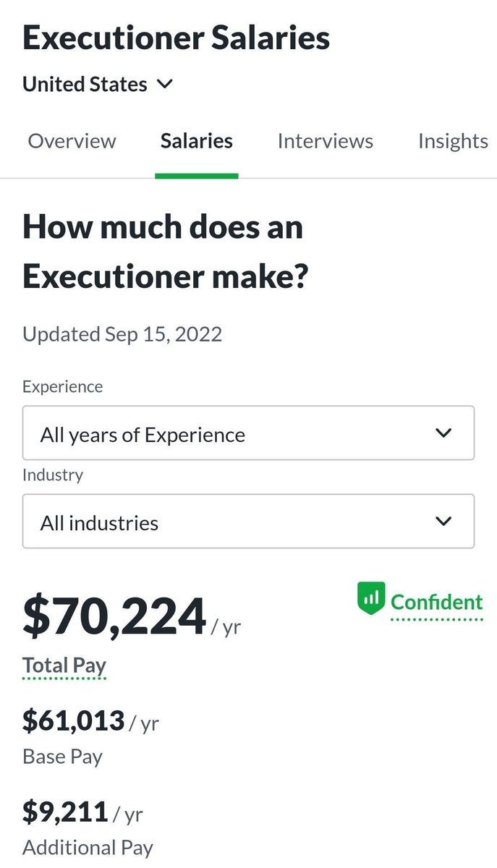This screenshot has width=497, height=868.
Task: Open the Confident confidence label link
Action: tap(436, 602)
